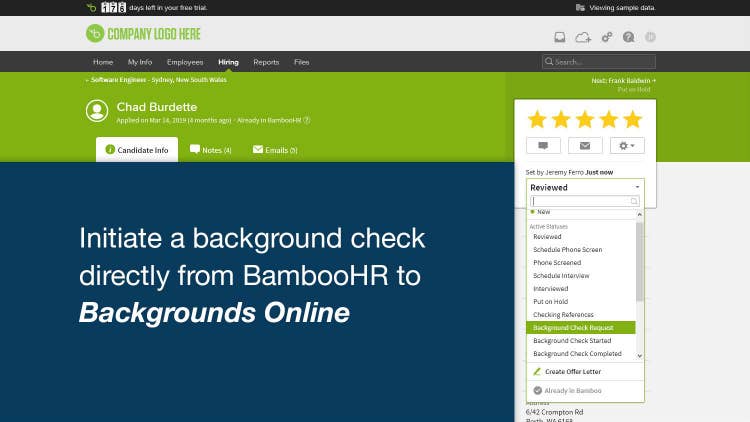Image resolution: width=750 pixels, height=422 pixels.
Task: Open the help question mark icon
Action: (x=629, y=37)
